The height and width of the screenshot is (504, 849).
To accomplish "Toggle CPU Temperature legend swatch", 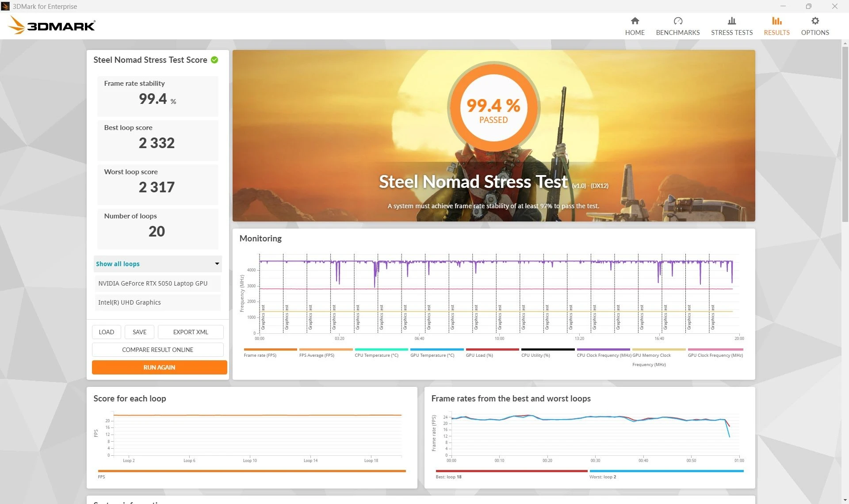I will pyautogui.click(x=381, y=349).
